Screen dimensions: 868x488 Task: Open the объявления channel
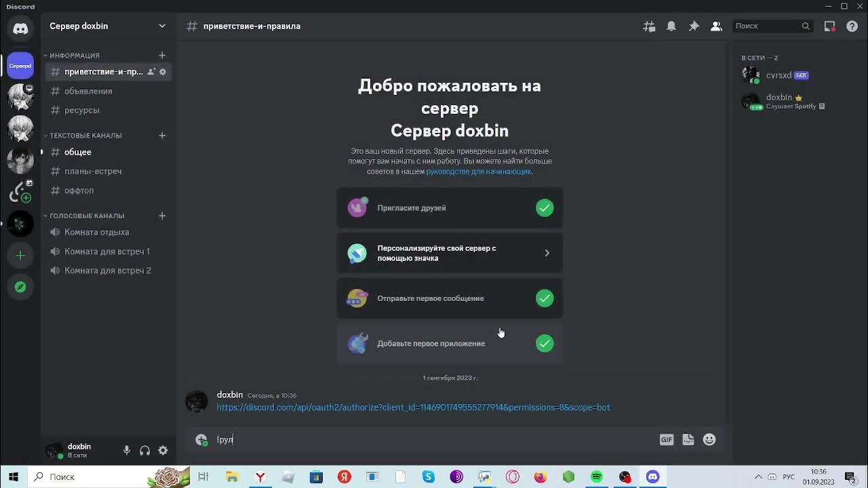point(108,91)
